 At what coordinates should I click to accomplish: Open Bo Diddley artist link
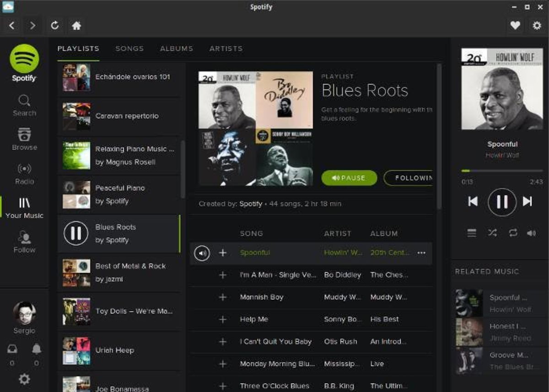coord(342,275)
